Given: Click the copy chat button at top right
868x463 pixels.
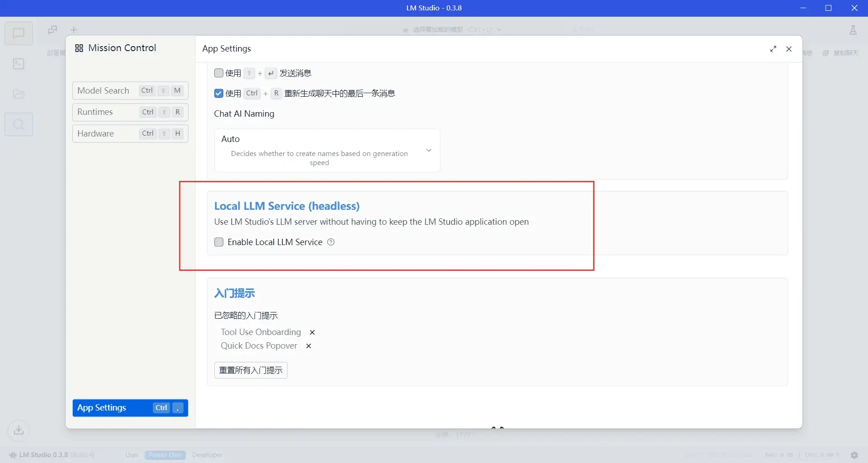Looking at the screenshot, I should (x=841, y=53).
